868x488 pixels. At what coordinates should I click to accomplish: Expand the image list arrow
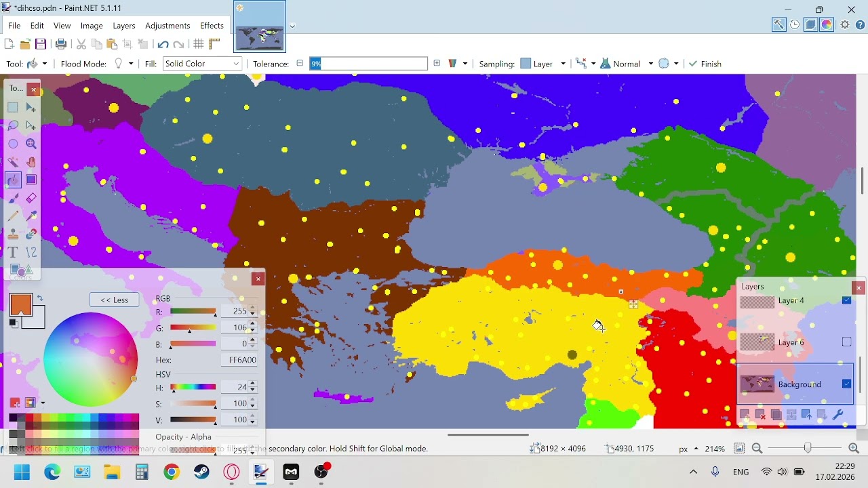click(x=292, y=26)
